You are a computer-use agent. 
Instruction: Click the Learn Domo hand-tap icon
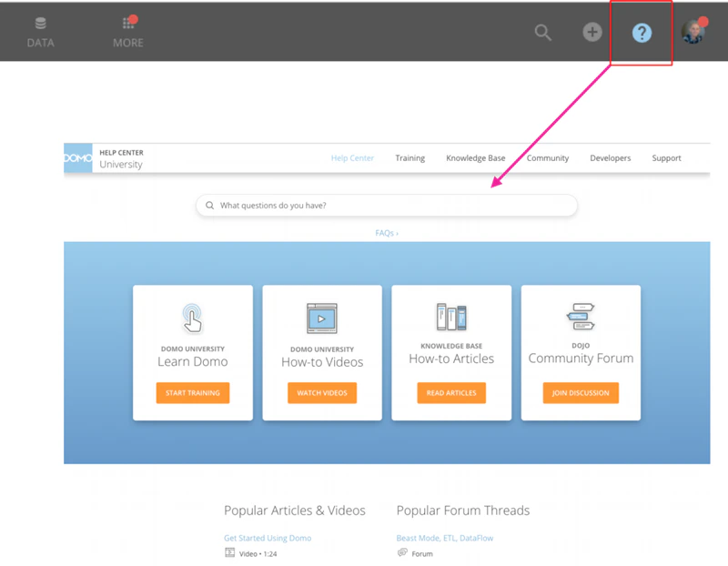[x=192, y=318]
